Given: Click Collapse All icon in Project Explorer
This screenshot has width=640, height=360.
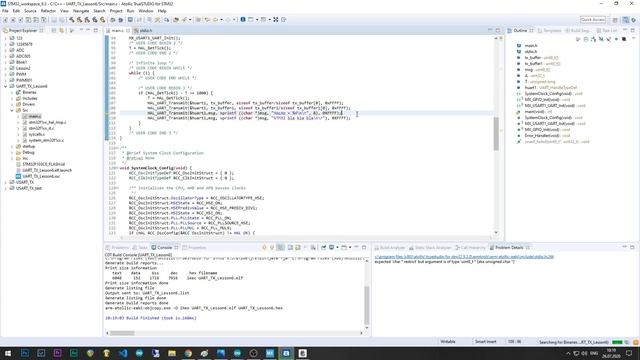Looking at the screenshot, I should [53, 31].
